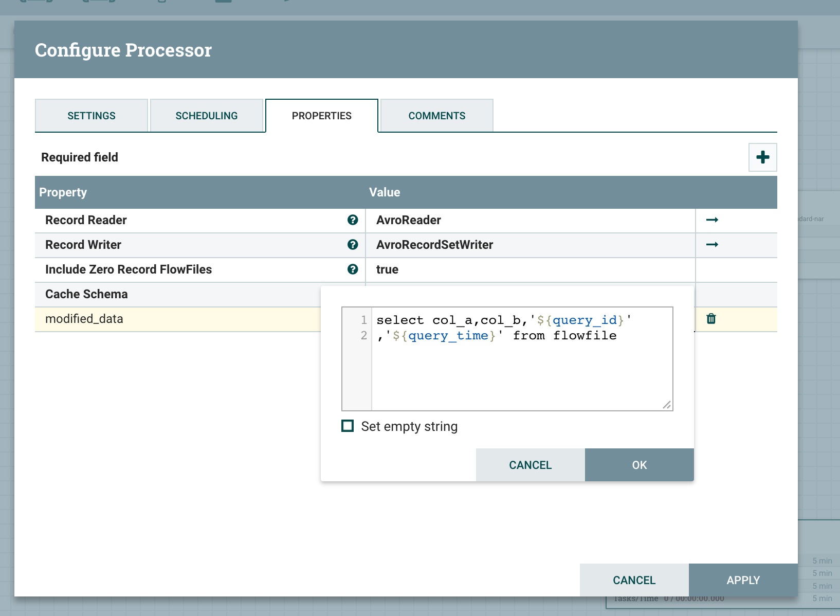Image resolution: width=840 pixels, height=616 pixels.
Task: Click help icon for Record Reader
Action: (353, 220)
